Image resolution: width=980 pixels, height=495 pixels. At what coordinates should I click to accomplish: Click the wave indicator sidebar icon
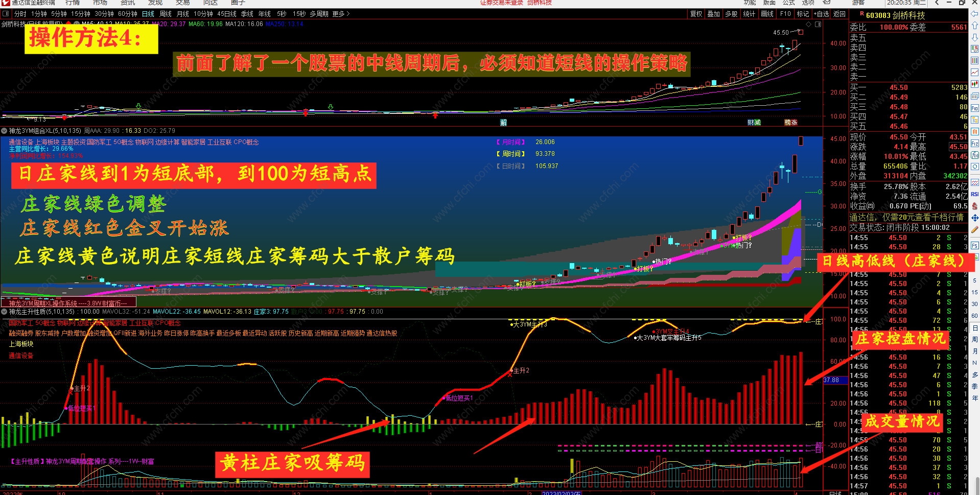pyautogui.click(x=975, y=182)
